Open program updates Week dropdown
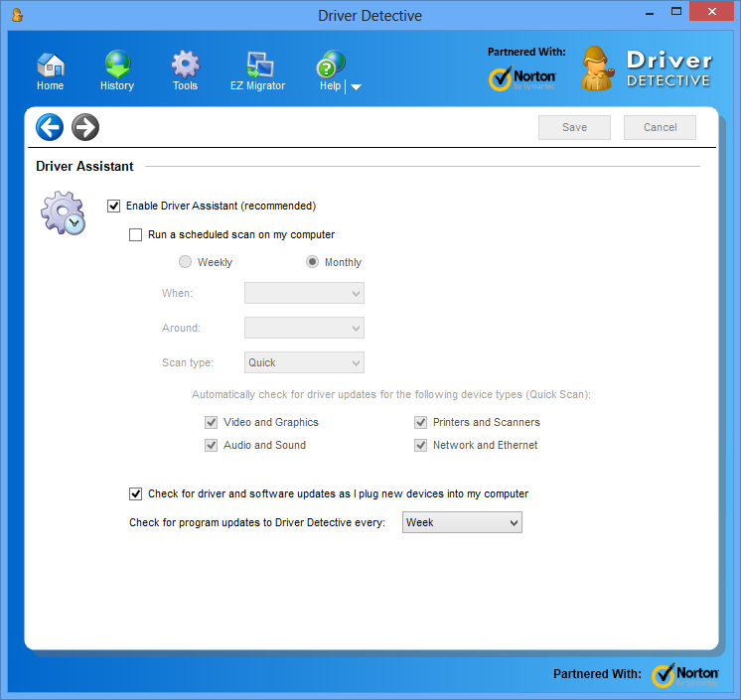This screenshot has width=741, height=700. (x=462, y=522)
